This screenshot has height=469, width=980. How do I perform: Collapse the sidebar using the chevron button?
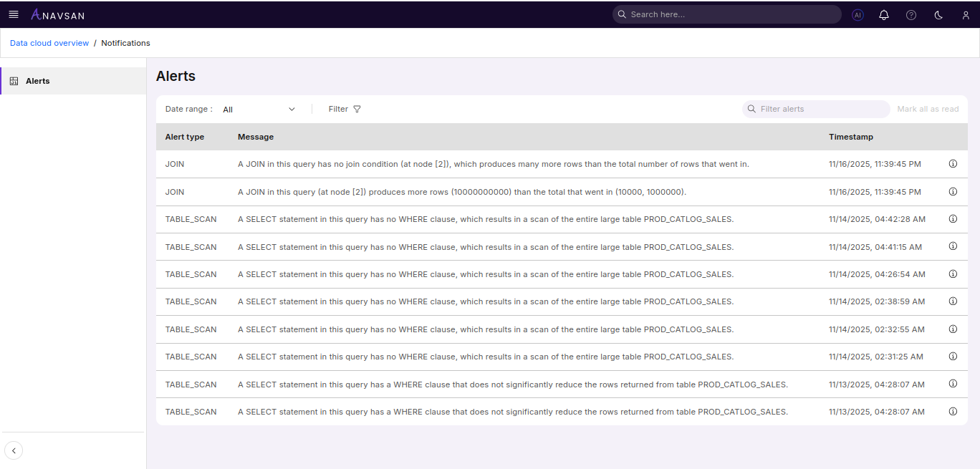pos(14,450)
